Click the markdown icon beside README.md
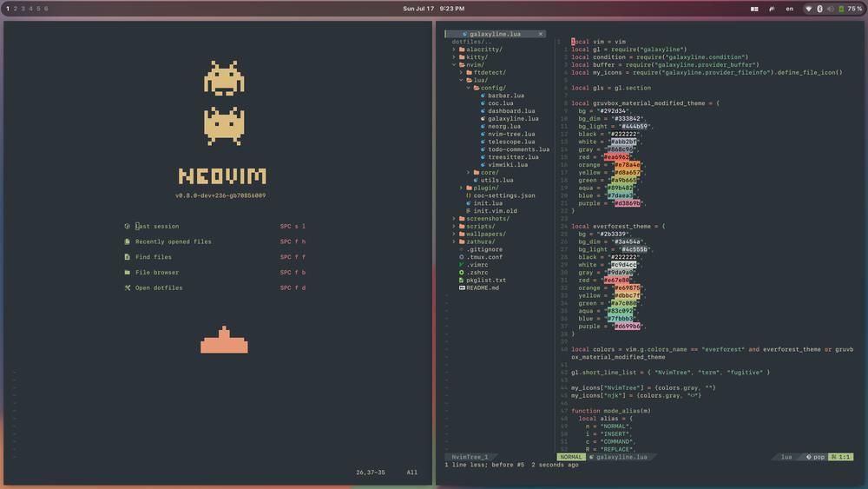The image size is (868, 489). [462, 288]
